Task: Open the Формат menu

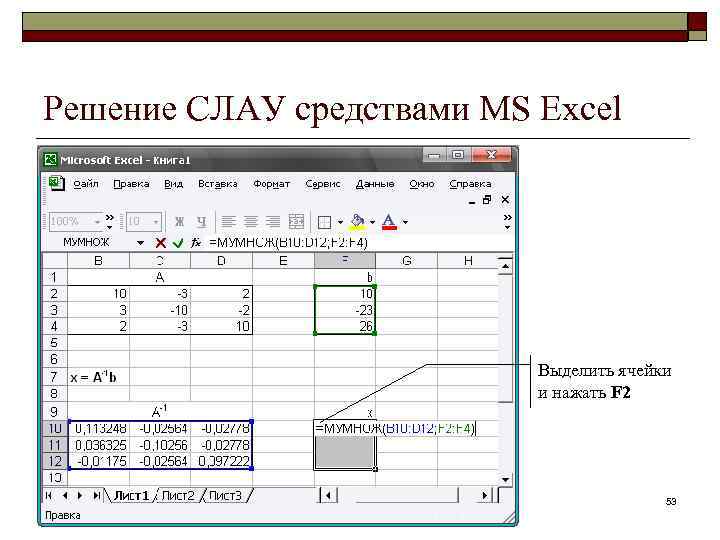Action: coord(271,184)
